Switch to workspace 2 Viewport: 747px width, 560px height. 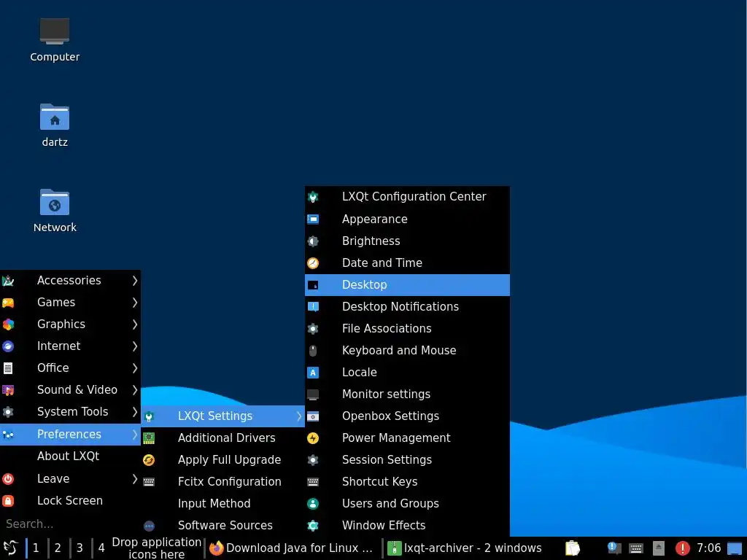[x=58, y=548]
